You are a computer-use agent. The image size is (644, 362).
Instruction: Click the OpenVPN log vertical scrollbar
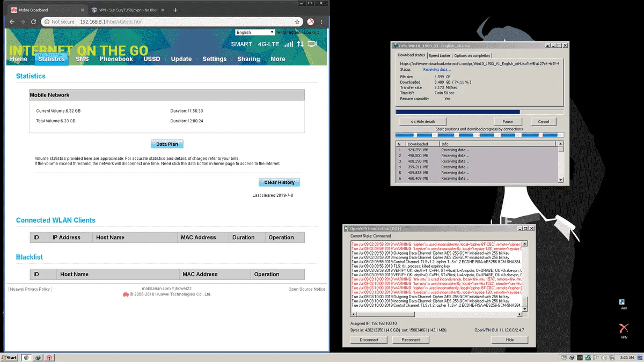pyautogui.click(x=525, y=276)
